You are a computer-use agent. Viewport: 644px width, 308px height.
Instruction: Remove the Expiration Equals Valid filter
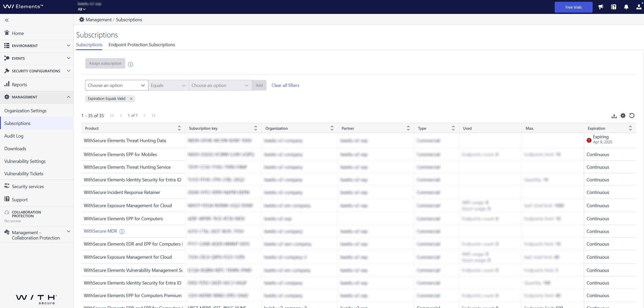(131, 99)
